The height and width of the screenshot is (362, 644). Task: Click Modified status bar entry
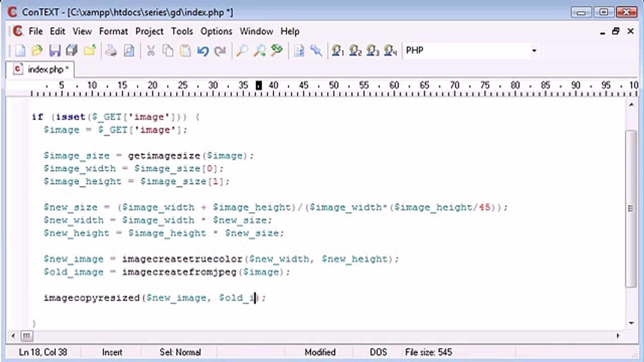tap(320, 352)
